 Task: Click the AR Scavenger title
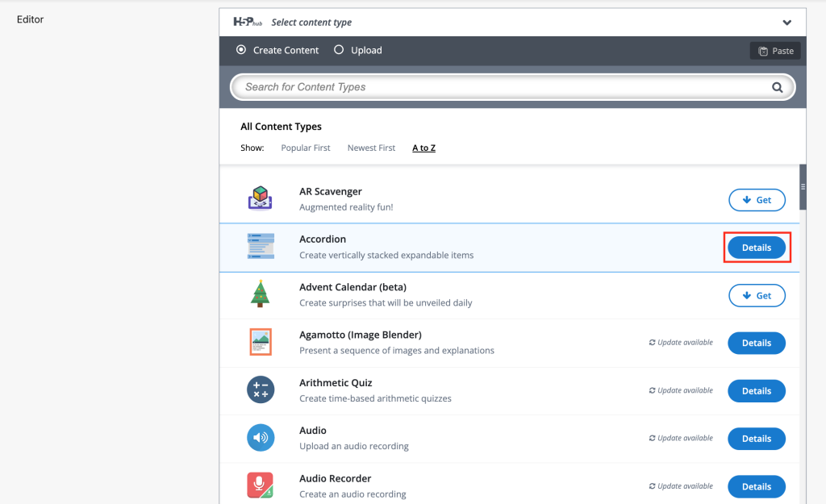330,192
